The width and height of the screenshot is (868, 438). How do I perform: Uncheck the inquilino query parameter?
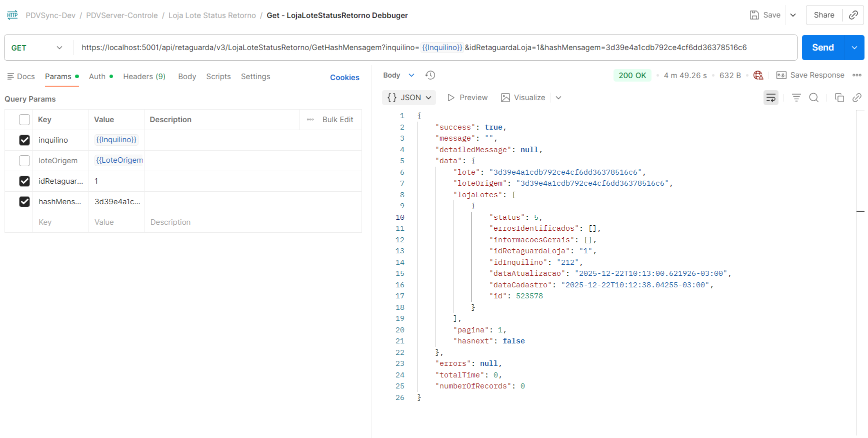click(x=24, y=140)
